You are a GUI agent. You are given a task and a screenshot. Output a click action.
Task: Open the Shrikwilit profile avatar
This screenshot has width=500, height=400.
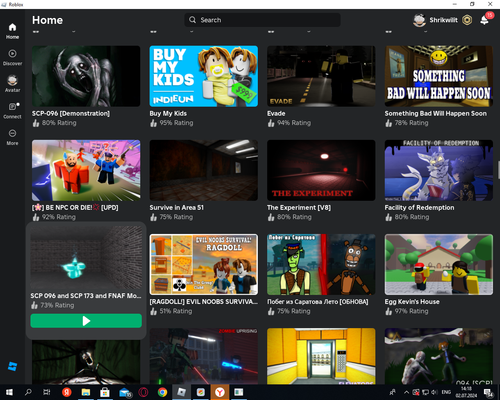[419, 20]
